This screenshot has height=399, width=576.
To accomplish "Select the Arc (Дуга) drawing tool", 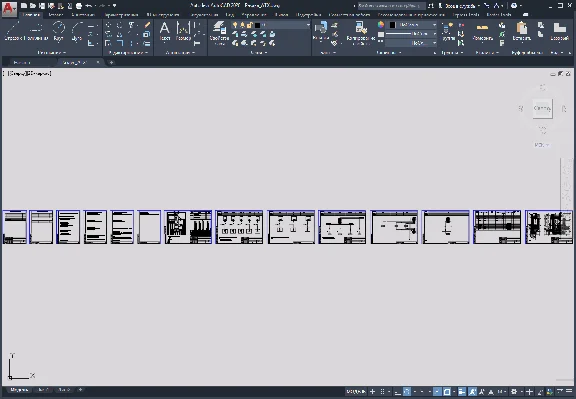I will 77,30.
